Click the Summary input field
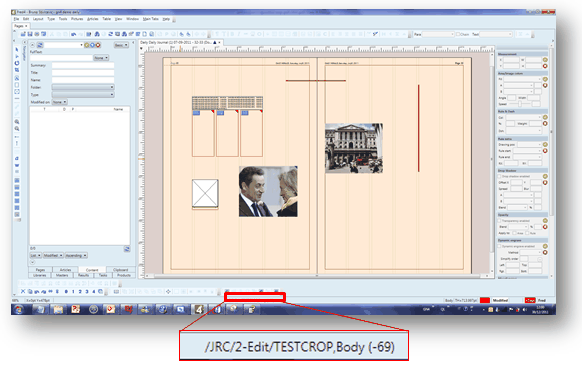The height and width of the screenshot is (371, 582). (x=83, y=65)
